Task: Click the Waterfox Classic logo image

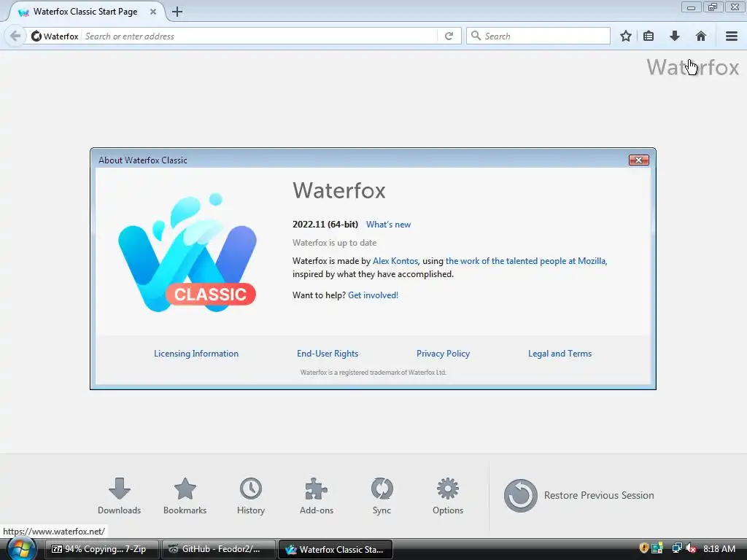Action: 187,253
